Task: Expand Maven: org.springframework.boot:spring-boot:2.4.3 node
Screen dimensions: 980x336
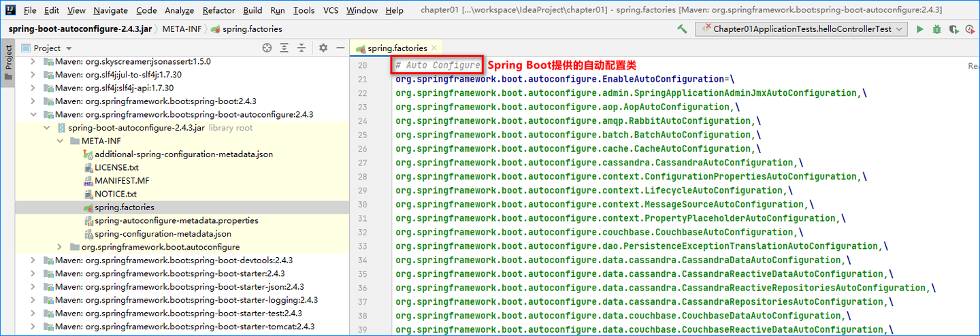Action: (x=33, y=101)
